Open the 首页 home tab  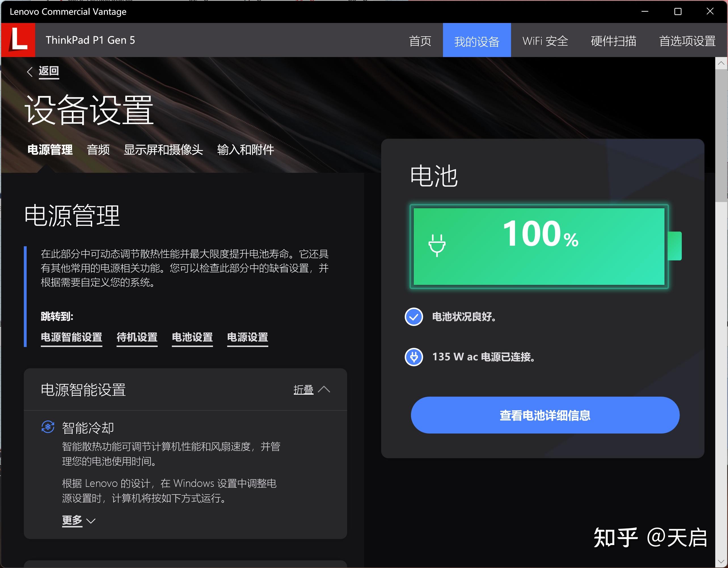click(420, 41)
